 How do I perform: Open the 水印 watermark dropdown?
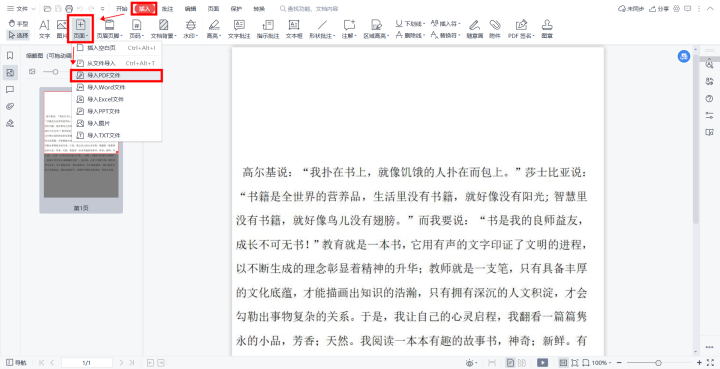(x=190, y=29)
